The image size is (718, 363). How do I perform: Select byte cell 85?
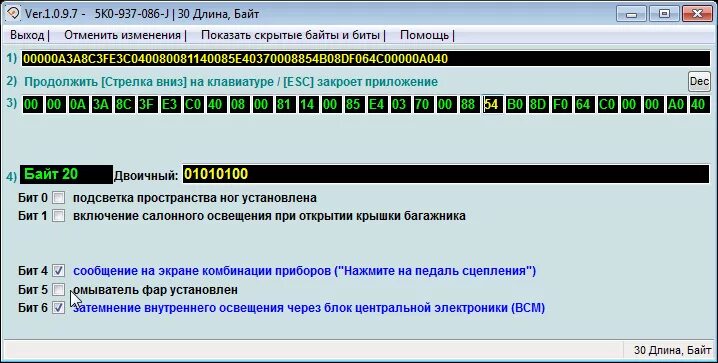tap(353, 104)
